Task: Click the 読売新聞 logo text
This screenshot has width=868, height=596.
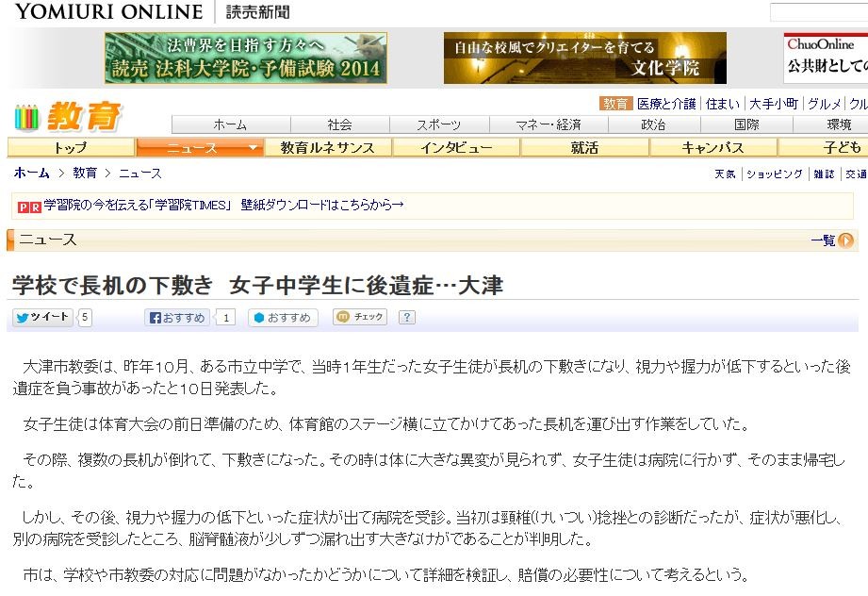Action: click(x=258, y=12)
